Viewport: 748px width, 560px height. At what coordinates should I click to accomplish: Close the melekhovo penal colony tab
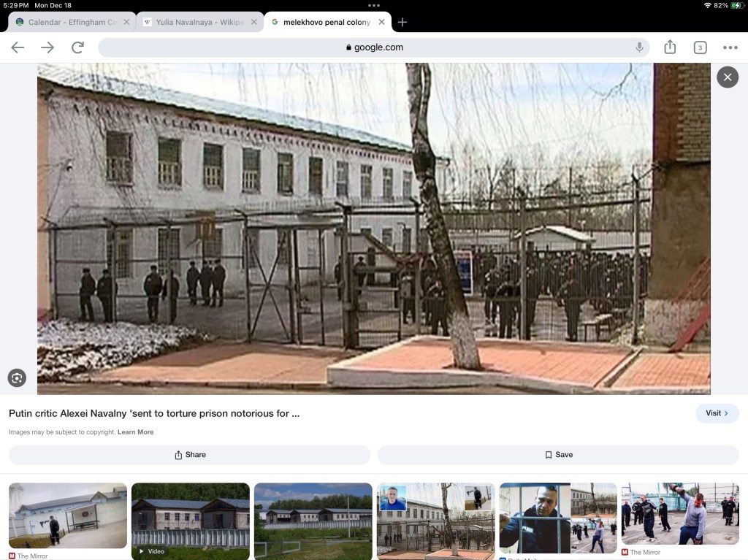(x=381, y=22)
